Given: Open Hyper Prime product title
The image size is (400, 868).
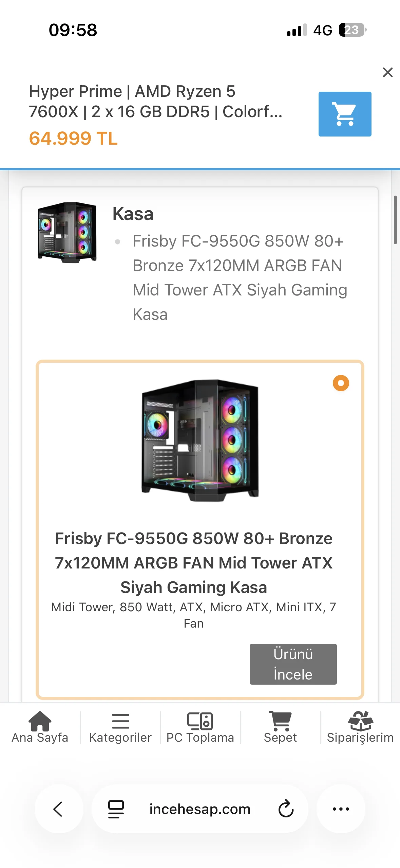Looking at the screenshot, I should tap(155, 101).
